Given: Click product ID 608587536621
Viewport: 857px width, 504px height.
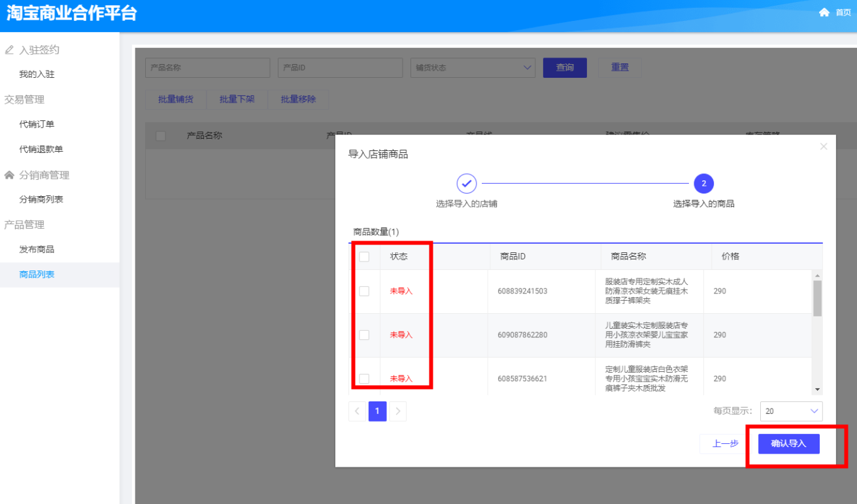Looking at the screenshot, I should 522,378.
